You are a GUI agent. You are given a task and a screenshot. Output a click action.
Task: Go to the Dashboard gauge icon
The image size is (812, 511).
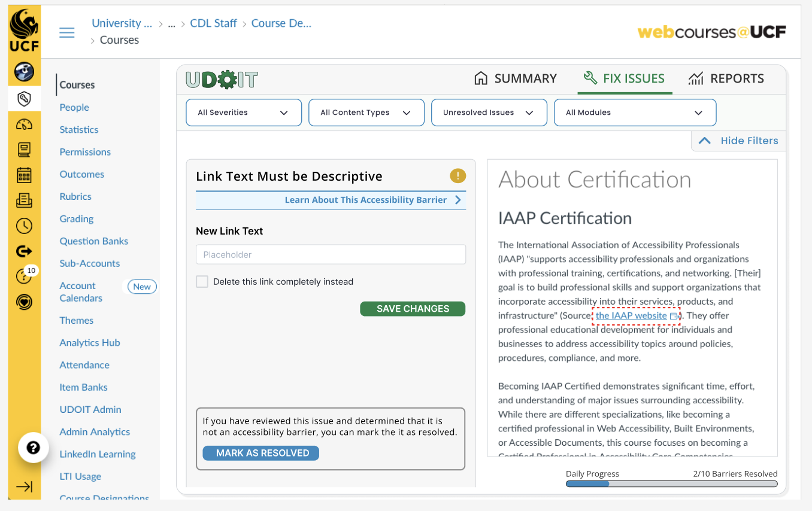[24, 124]
